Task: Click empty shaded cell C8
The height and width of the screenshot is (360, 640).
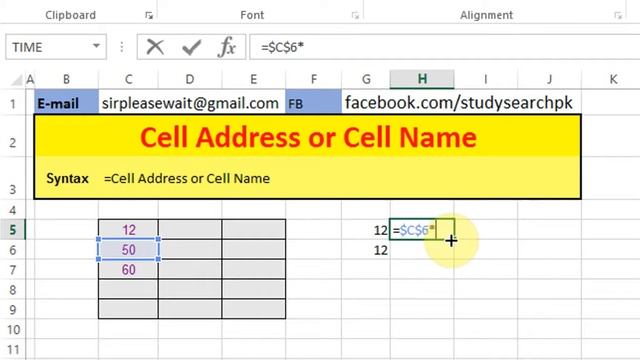Action: click(x=128, y=290)
